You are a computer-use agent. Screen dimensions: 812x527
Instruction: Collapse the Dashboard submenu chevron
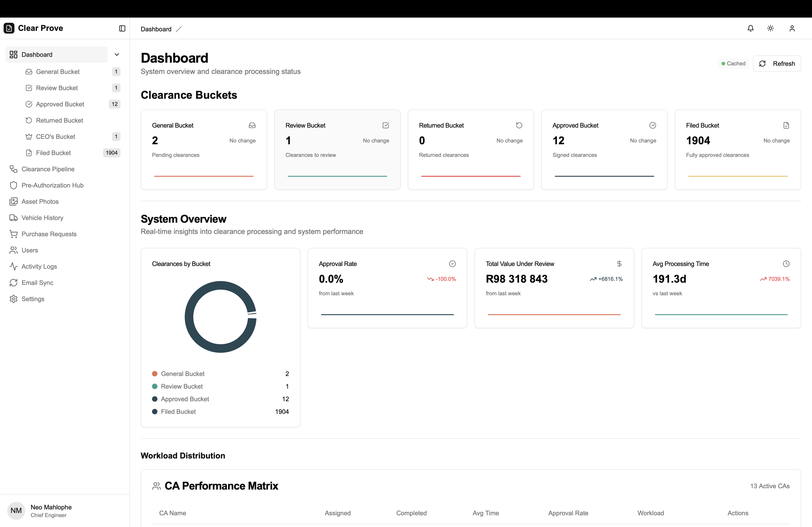[x=117, y=55]
